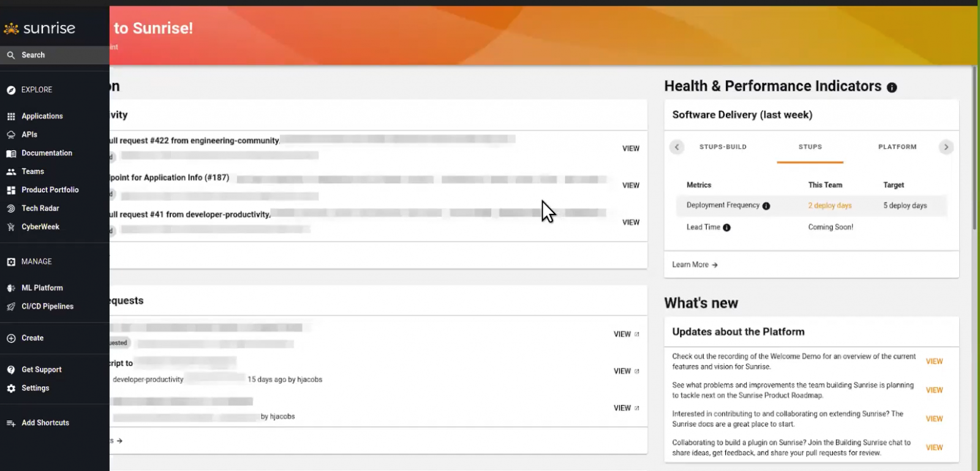View the Sunrise Product Roadmap update
This screenshot has height=471, width=980.
[934, 390]
